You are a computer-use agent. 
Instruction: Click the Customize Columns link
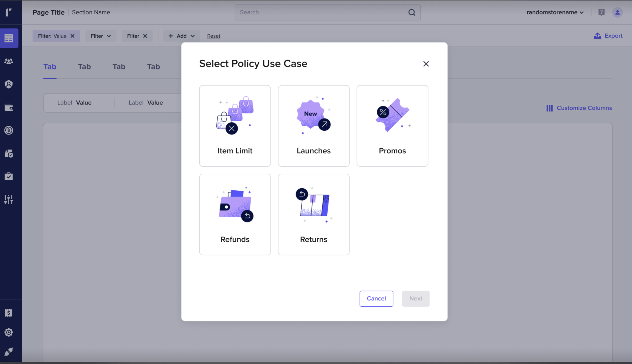pos(579,108)
